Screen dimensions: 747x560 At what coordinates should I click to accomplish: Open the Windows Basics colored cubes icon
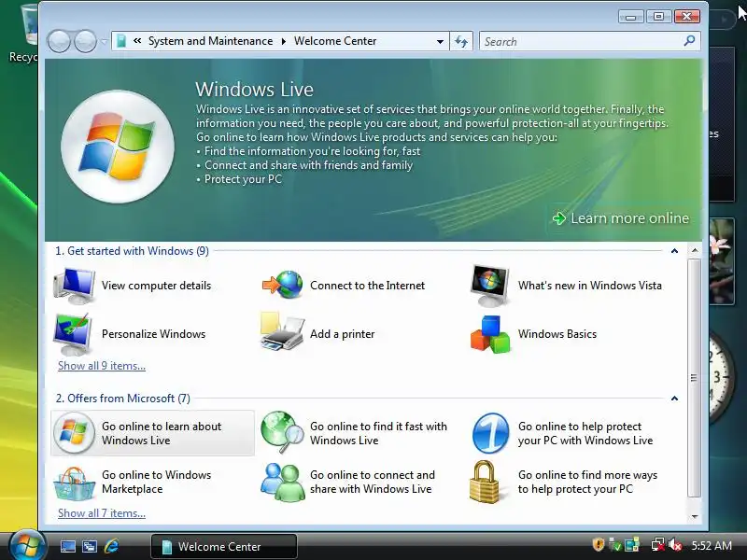pyautogui.click(x=490, y=334)
